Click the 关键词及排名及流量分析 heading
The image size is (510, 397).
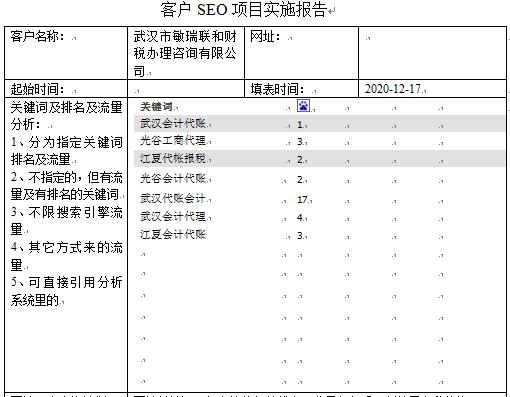(x=66, y=116)
